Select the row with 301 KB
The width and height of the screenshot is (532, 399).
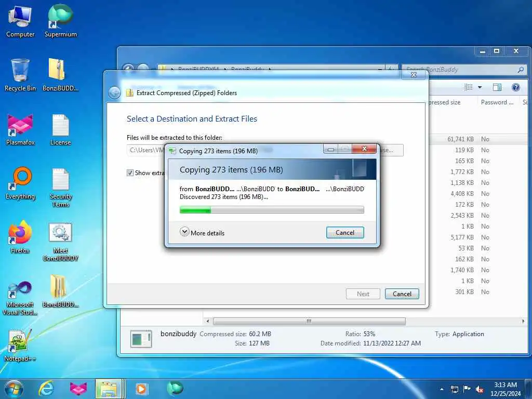click(478, 292)
